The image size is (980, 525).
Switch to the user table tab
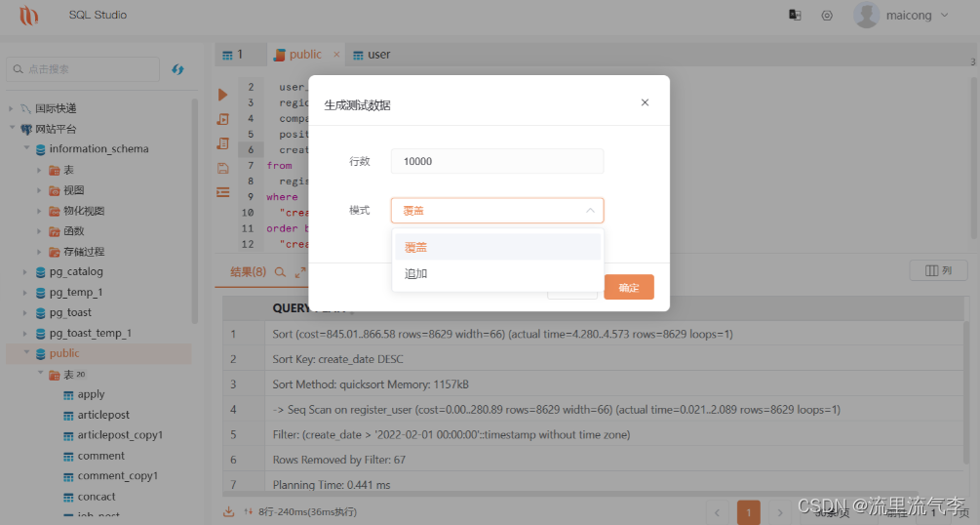click(x=372, y=55)
